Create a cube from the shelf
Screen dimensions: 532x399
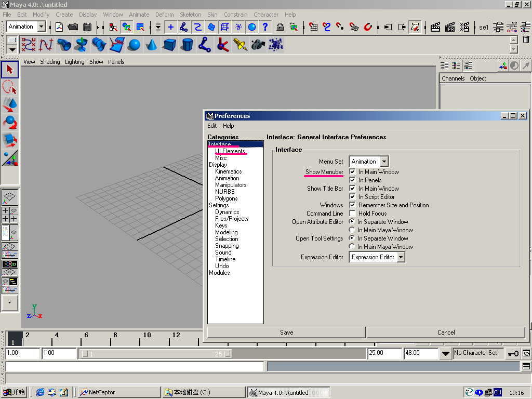pos(169,45)
